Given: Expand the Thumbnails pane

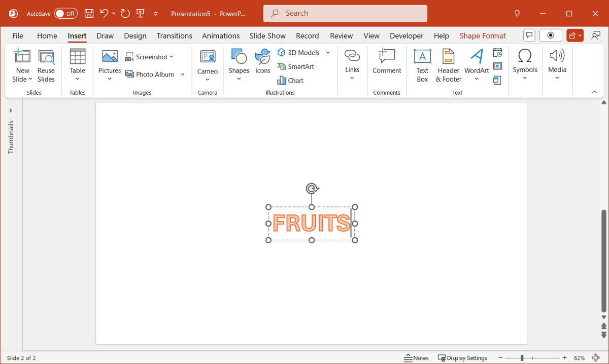Looking at the screenshot, I should pyautogui.click(x=11, y=111).
